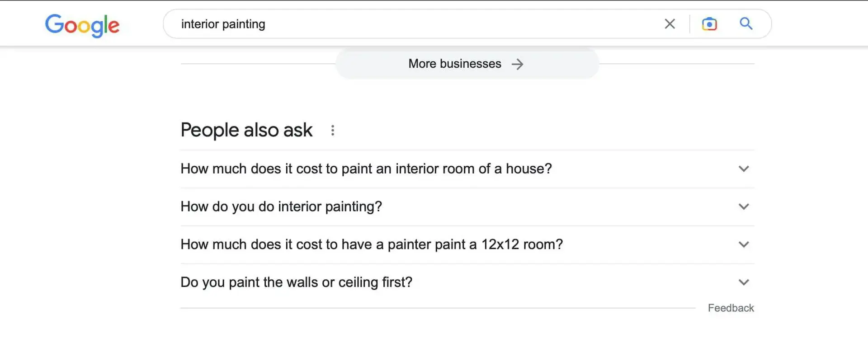Open the Feedback link
868x338 pixels.
click(731, 308)
